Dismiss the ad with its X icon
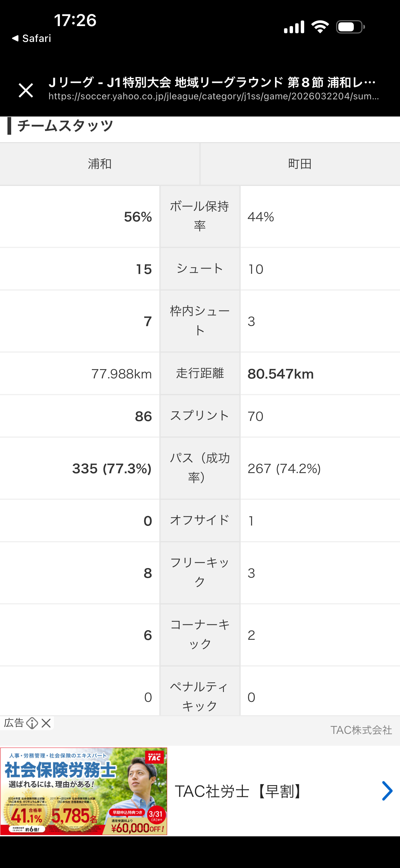 [x=46, y=723]
